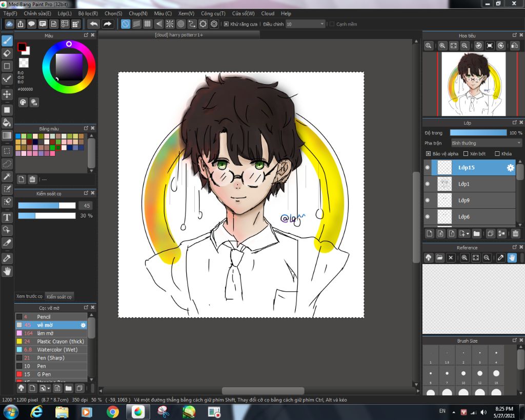Viewport: 525px width, 420px height.
Task: Hide the Lớp15 layer visibility dot
Action: pyautogui.click(x=428, y=168)
